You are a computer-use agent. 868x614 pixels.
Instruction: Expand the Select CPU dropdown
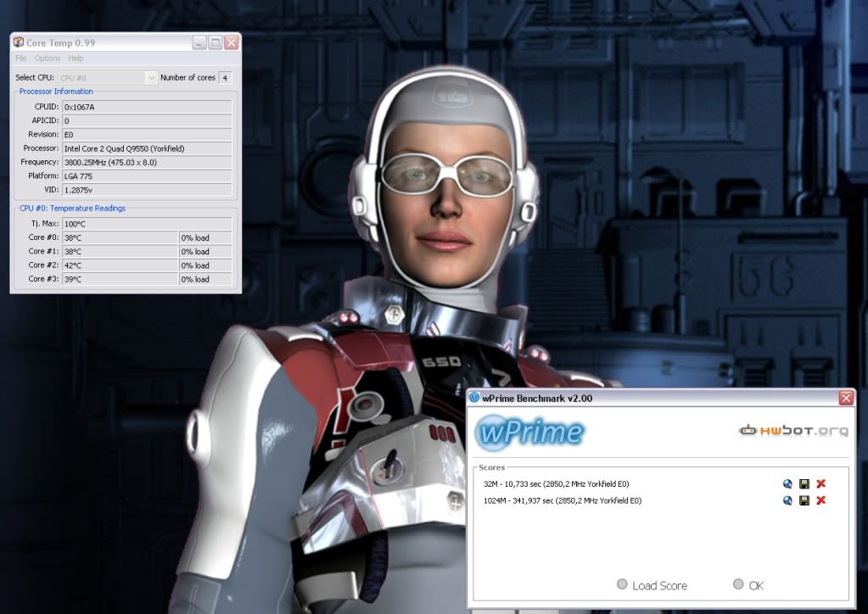pyautogui.click(x=152, y=78)
